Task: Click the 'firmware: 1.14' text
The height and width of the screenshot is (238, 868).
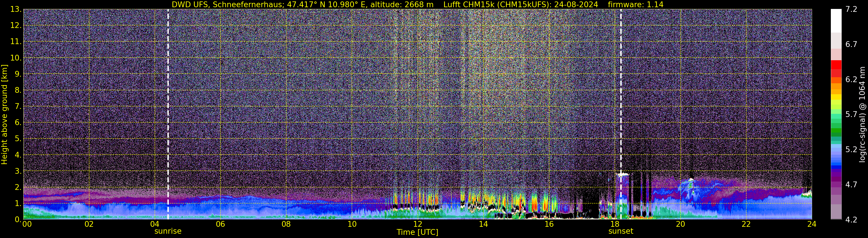Action: pyautogui.click(x=636, y=4)
